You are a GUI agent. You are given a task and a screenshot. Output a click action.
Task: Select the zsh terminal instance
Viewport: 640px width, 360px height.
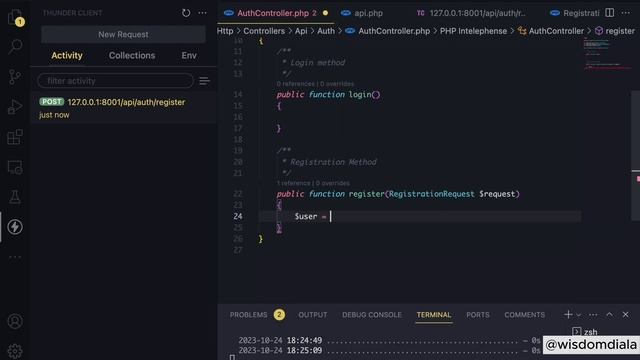click(x=585, y=332)
